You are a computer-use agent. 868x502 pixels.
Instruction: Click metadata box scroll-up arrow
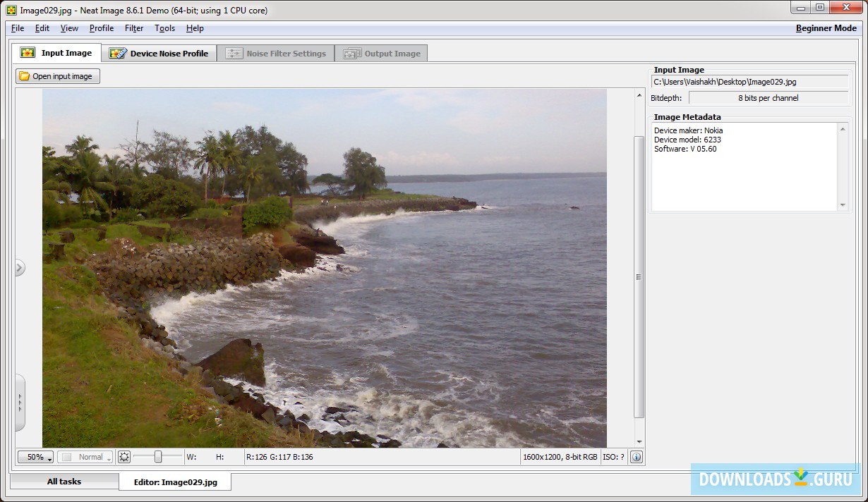pos(843,128)
